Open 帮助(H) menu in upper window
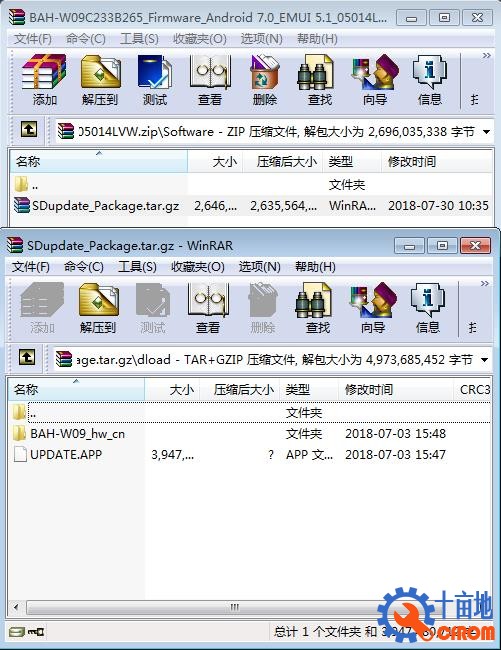Screen dimensions: 501x650 tap(317, 39)
